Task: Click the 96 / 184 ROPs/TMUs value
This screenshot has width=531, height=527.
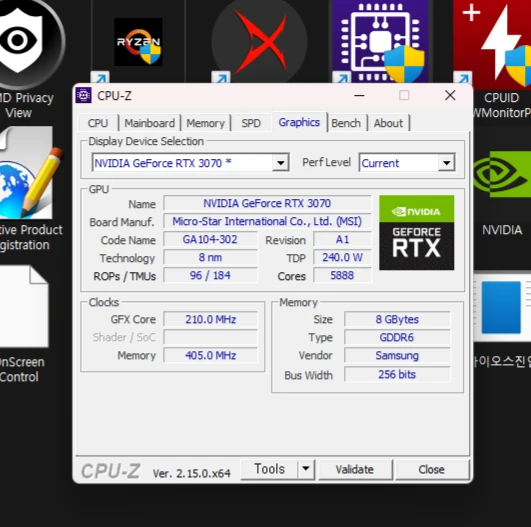Action: point(210,275)
